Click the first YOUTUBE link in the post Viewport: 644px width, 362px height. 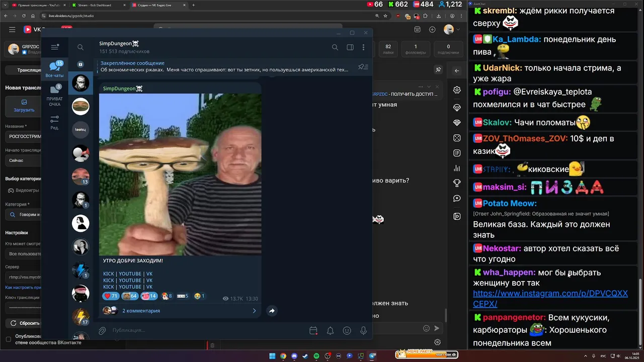coord(130,274)
